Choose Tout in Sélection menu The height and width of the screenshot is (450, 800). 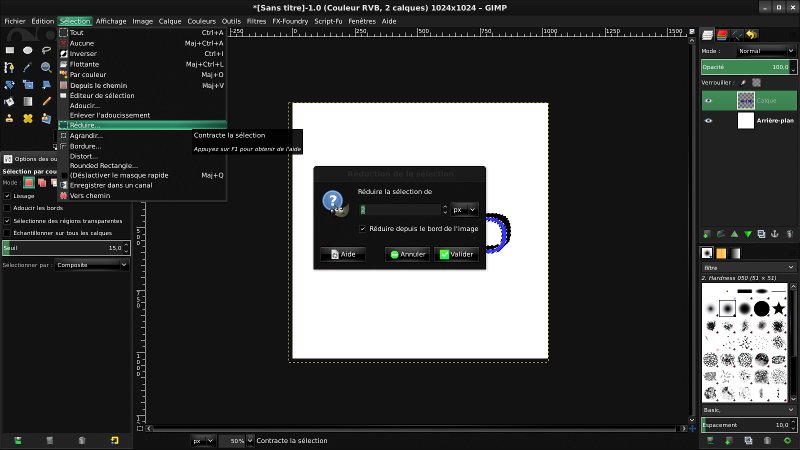142,33
